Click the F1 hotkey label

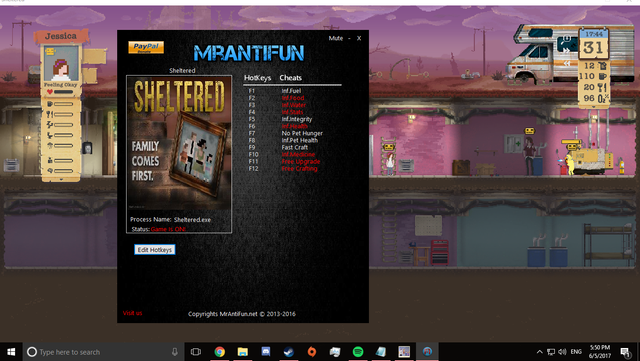click(x=251, y=91)
